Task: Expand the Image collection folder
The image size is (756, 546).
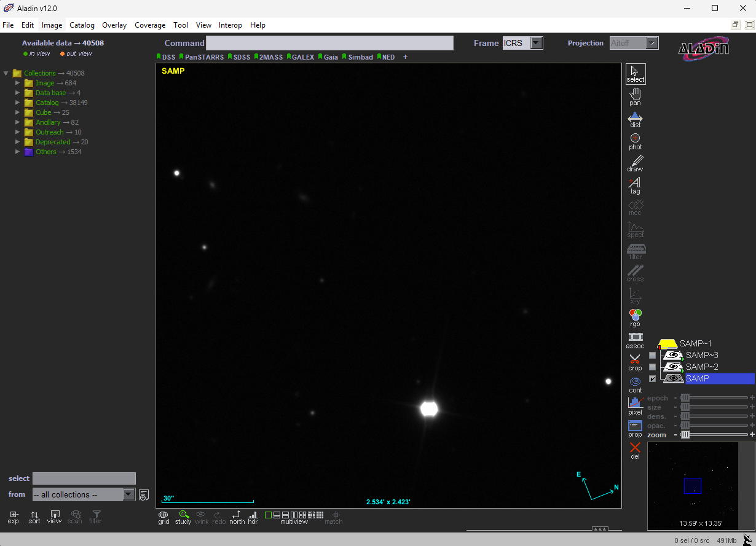Action: [x=18, y=83]
